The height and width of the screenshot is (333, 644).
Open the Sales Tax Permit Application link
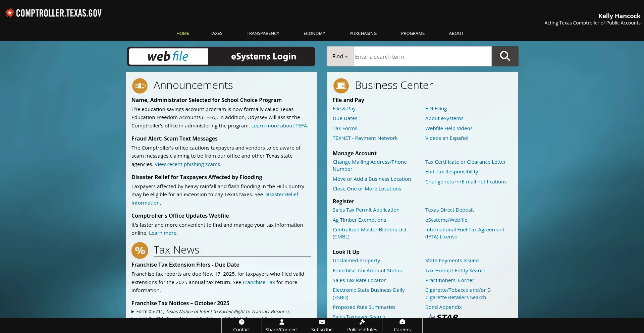[x=366, y=210]
